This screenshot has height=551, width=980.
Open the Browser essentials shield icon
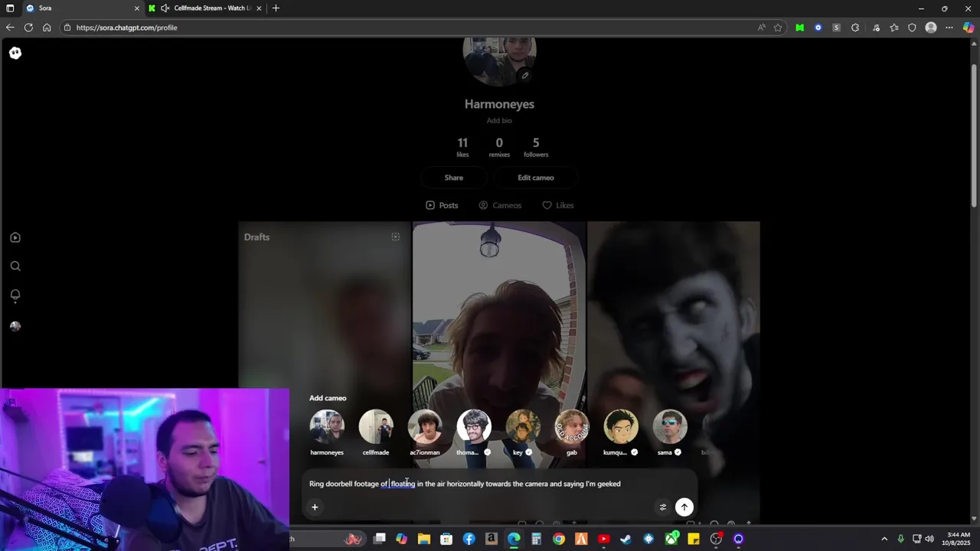[912, 28]
